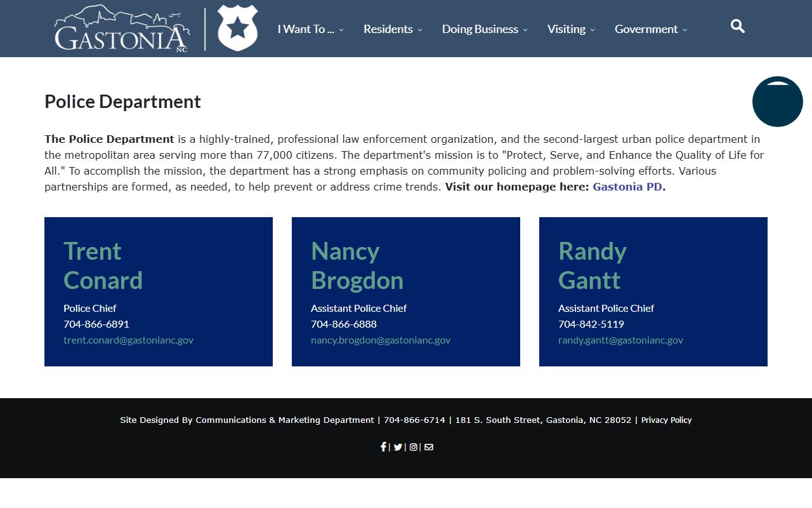Image resolution: width=812 pixels, height=508 pixels.
Task: Open the Instagram icon in footer
Action: tap(413, 447)
